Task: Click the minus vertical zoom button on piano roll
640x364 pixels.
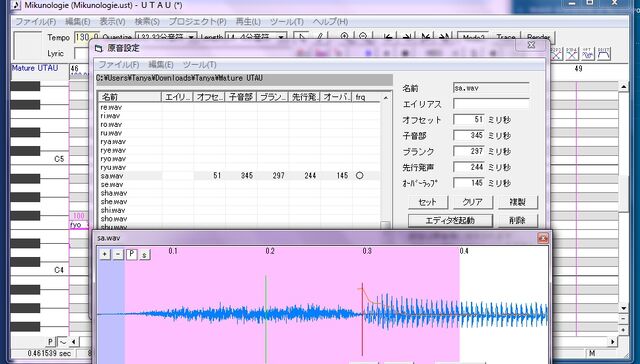Action: (x=623, y=319)
